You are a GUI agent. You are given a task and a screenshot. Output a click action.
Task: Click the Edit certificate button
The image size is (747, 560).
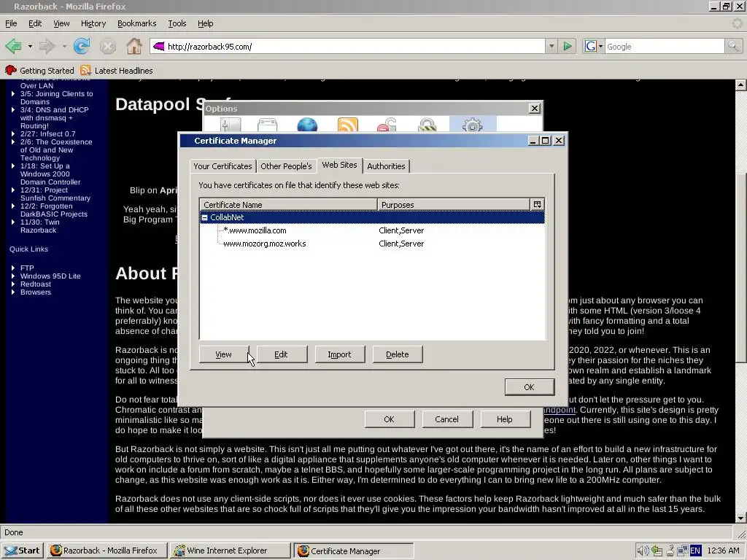coord(281,354)
